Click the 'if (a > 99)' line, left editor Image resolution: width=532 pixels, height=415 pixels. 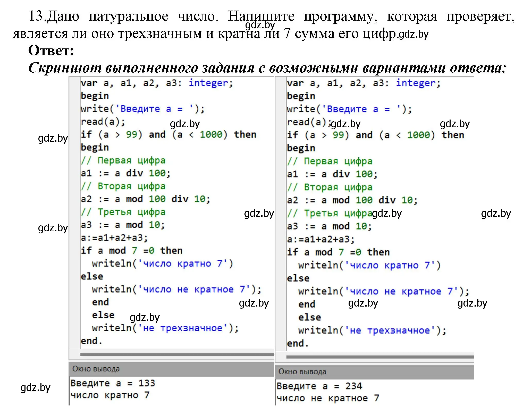pyautogui.click(x=168, y=134)
